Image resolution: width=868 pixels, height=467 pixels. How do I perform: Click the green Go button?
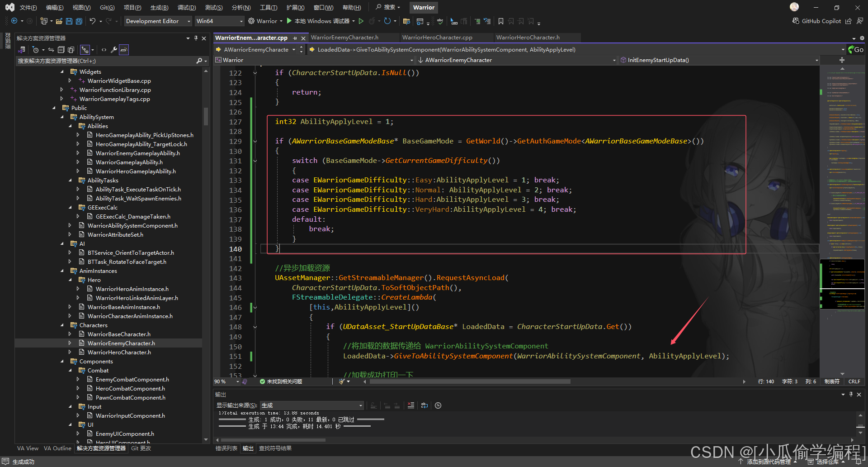(856, 50)
